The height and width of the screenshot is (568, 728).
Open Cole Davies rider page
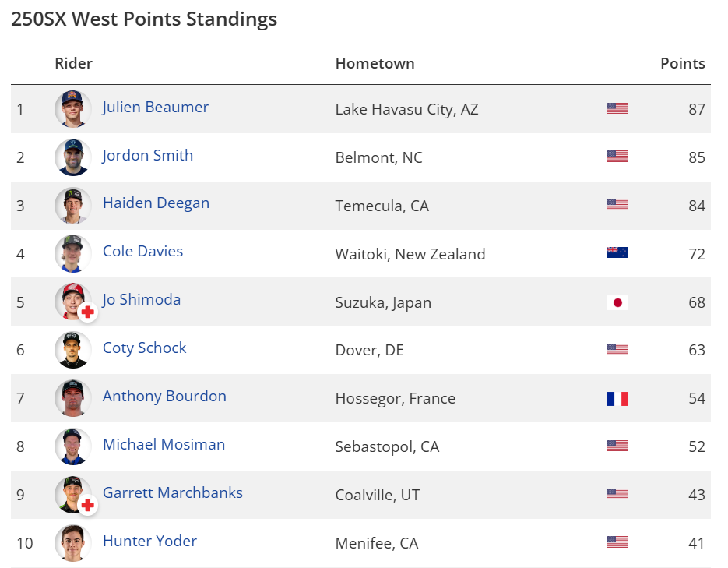143,252
